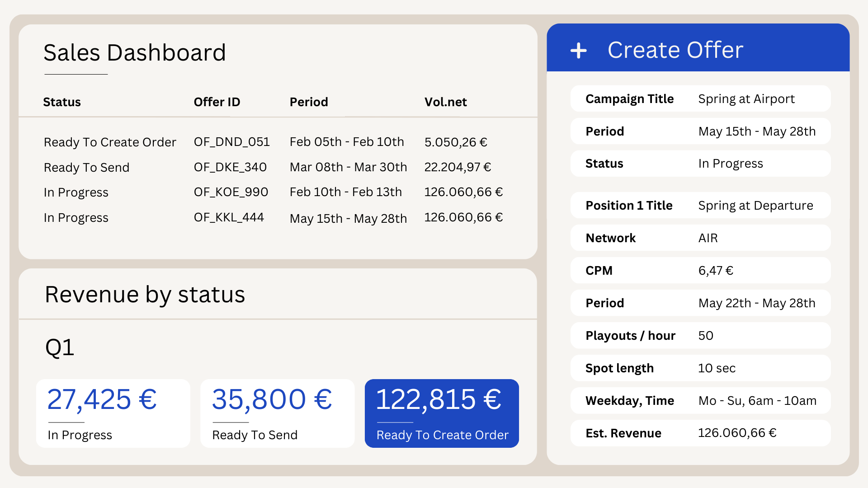Edit the CPM field value 6,47 €
The height and width of the screenshot is (488, 868).
pos(716,271)
